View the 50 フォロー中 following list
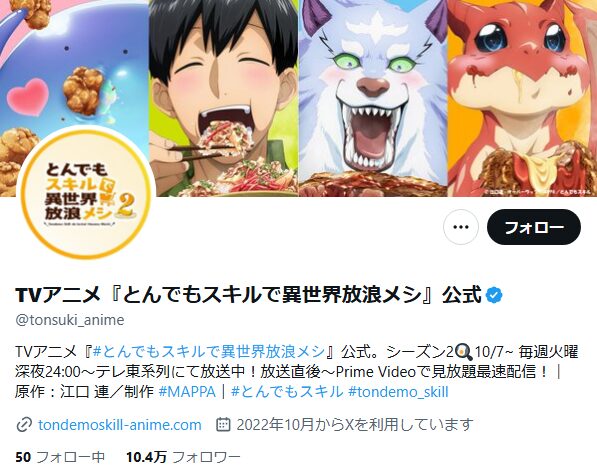 pos(60,457)
